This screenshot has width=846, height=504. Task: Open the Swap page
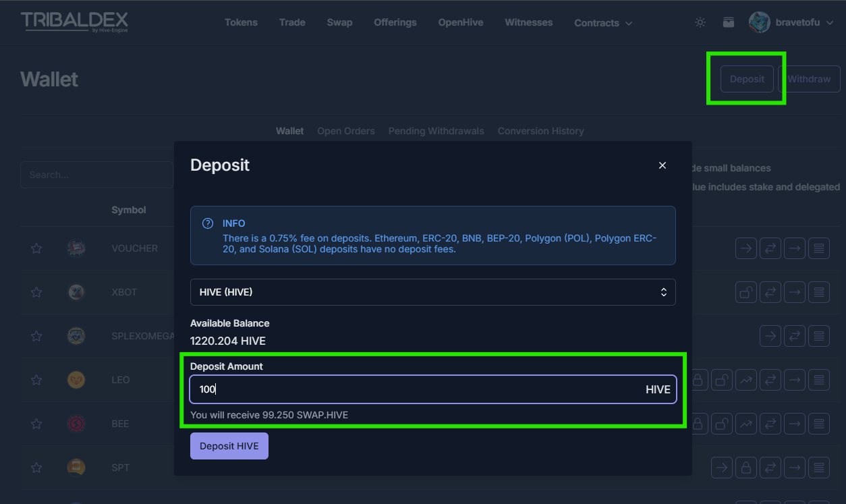coord(339,22)
